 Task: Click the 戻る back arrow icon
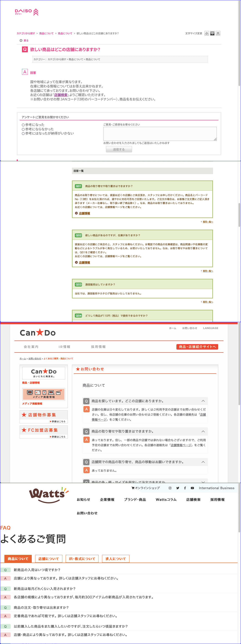coord(21,41)
